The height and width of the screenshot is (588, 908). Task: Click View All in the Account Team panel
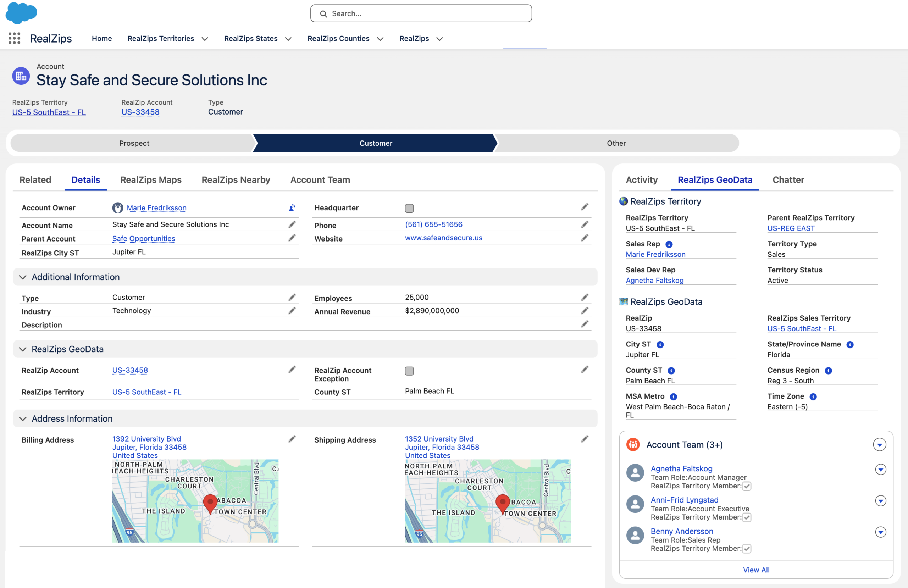pyautogui.click(x=756, y=569)
